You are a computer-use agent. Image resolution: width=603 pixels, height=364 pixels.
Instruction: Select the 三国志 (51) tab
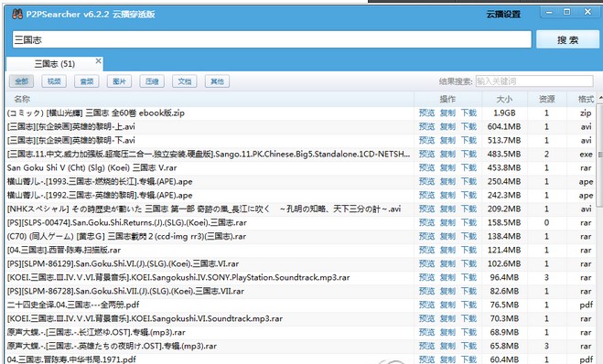pos(55,64)
